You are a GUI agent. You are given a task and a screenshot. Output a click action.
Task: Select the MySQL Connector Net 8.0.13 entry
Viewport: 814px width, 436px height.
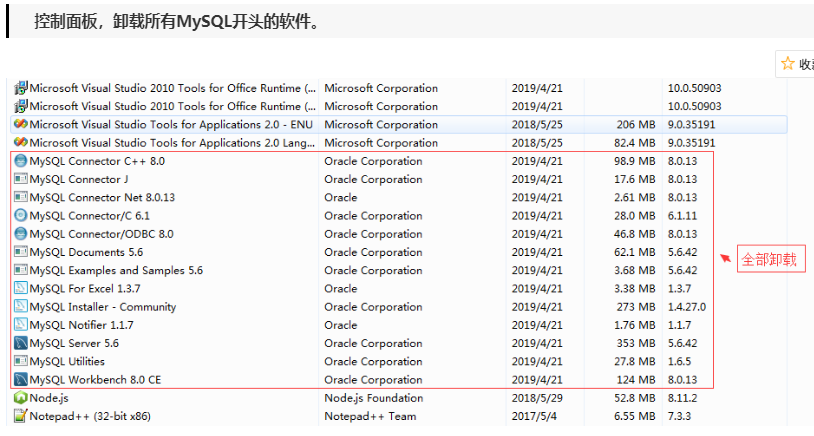(x=102, y=197)
